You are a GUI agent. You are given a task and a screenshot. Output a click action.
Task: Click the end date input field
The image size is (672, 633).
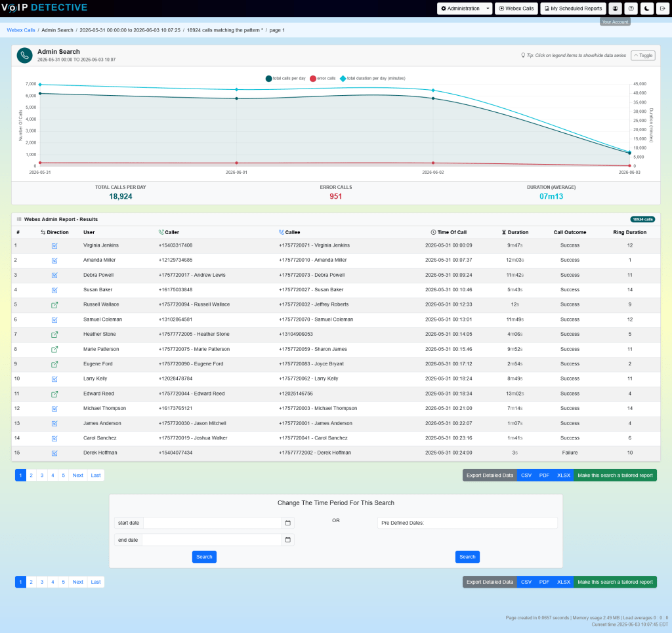(212, 540)
